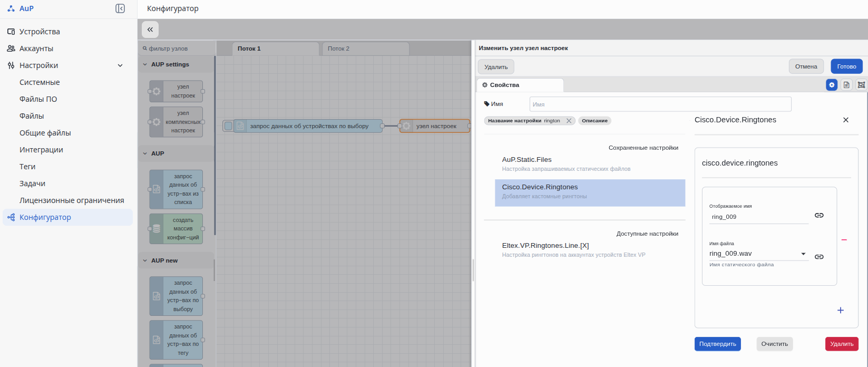Click the AuP logo icon
Viewport: 868px width, 367px height.
[x=11, y=8]
